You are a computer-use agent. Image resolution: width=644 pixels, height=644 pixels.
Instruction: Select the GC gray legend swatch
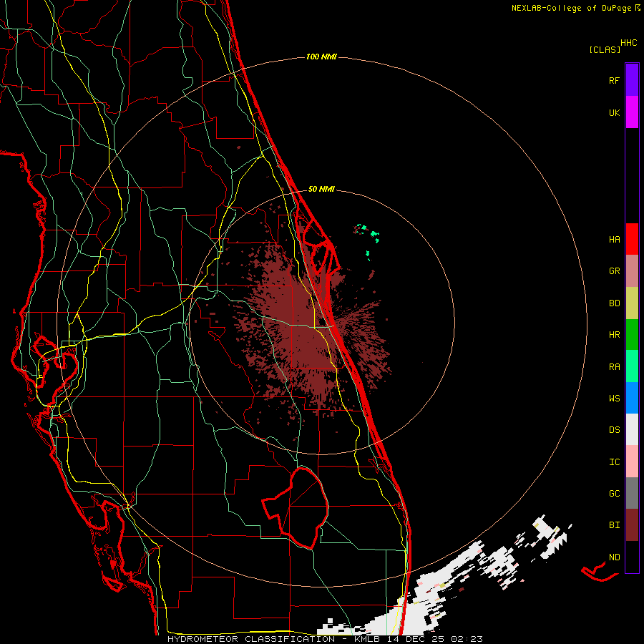(x=632, y=493)
